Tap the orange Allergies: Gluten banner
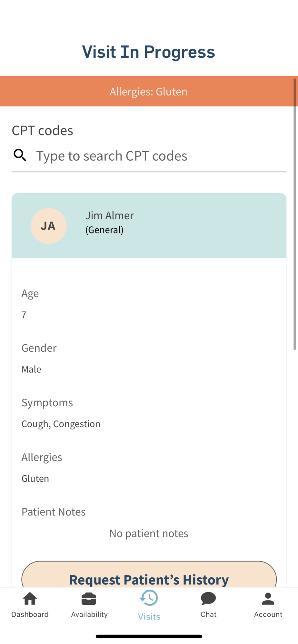Viewport: 298px width, 644px height. pos(148,91)
